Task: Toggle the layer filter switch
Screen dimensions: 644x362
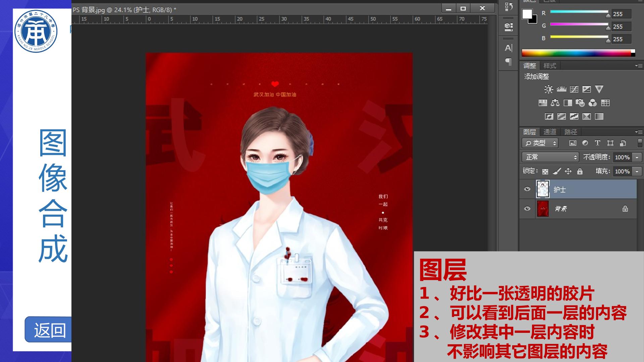Action: pos(640,143)
